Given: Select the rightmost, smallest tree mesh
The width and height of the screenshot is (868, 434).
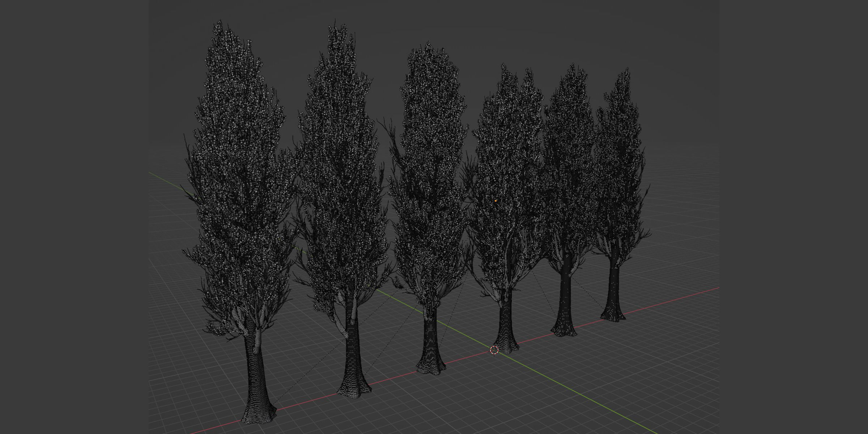Looking at the screenshot, I should coord(620,195).
